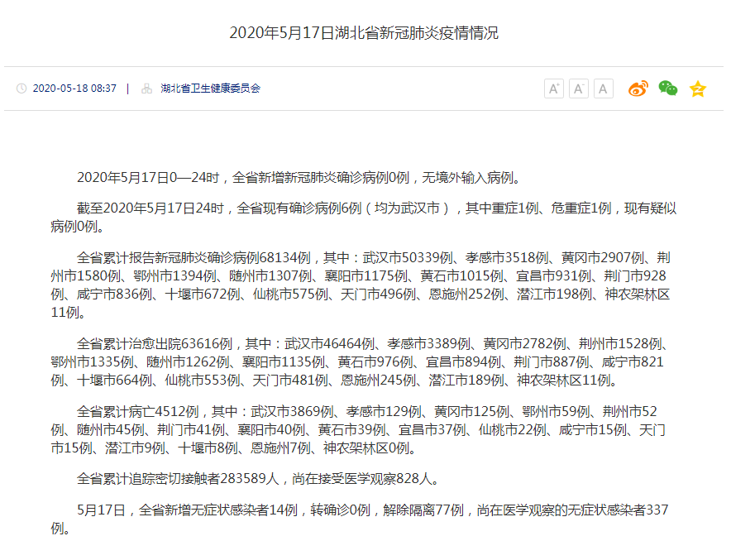Click text 武汉市3869例
Screen dimensions: 731x560
(x=292, y=411)
